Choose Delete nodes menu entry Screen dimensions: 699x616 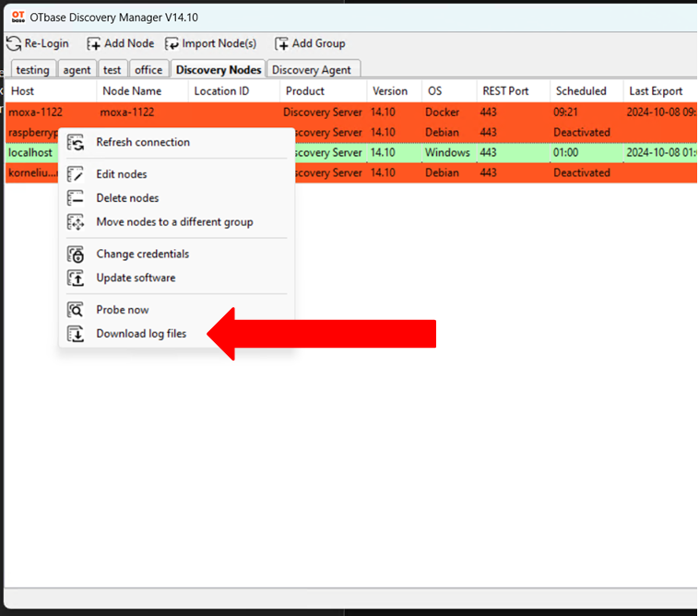(x=176, y=198)
